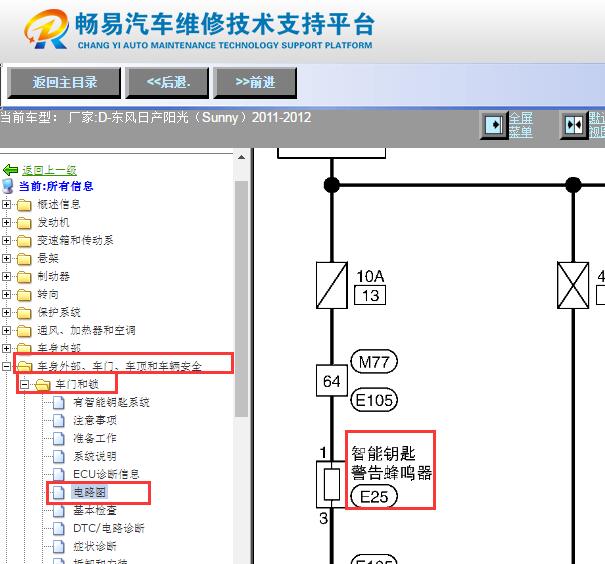This screenshot has width=605, height=564.
Task: Open the 基本检查 document
Action: click(x=95, y=510)
